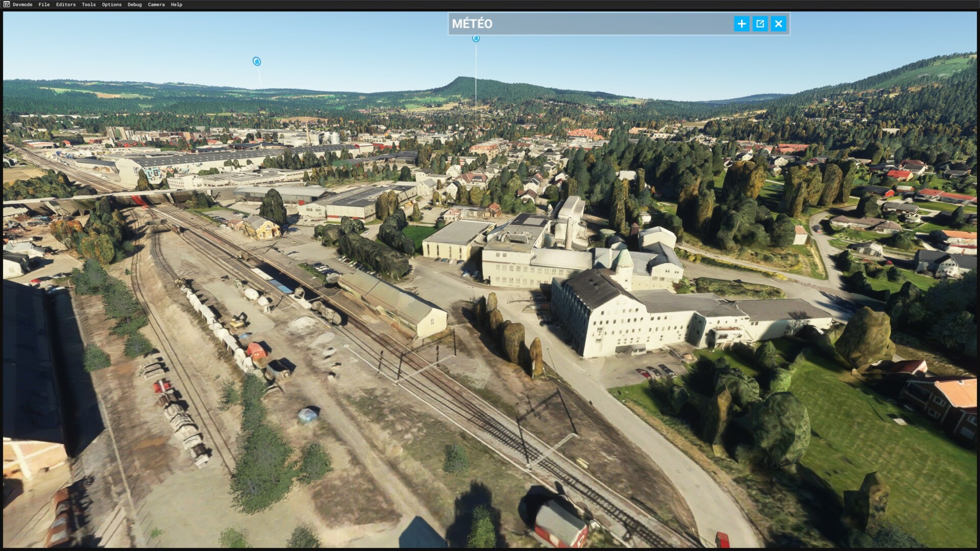Screen dimensions: 980x551
Task: Click the MÉTÉO panel title bar
Action: [587, 23]
